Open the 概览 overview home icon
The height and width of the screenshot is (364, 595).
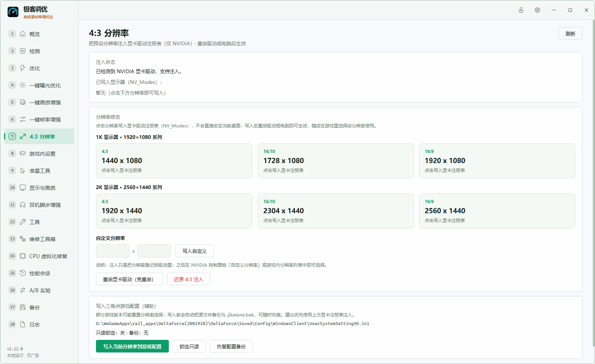pos(23,34)
